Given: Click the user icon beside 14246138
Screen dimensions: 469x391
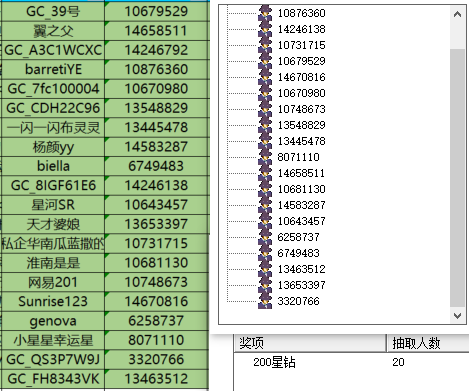Looking at the screenshot, I should pyautogui.click(x=265, y=29).
